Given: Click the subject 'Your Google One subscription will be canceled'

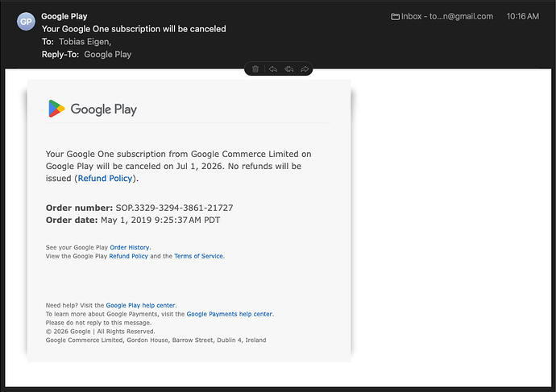Looking at the screenshot, I should [x=134, y=29].
